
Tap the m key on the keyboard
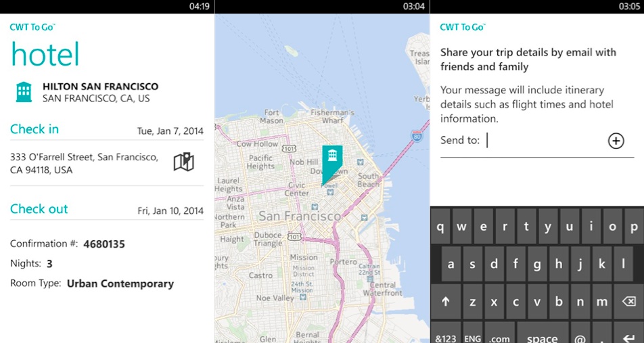pos(601,302)
